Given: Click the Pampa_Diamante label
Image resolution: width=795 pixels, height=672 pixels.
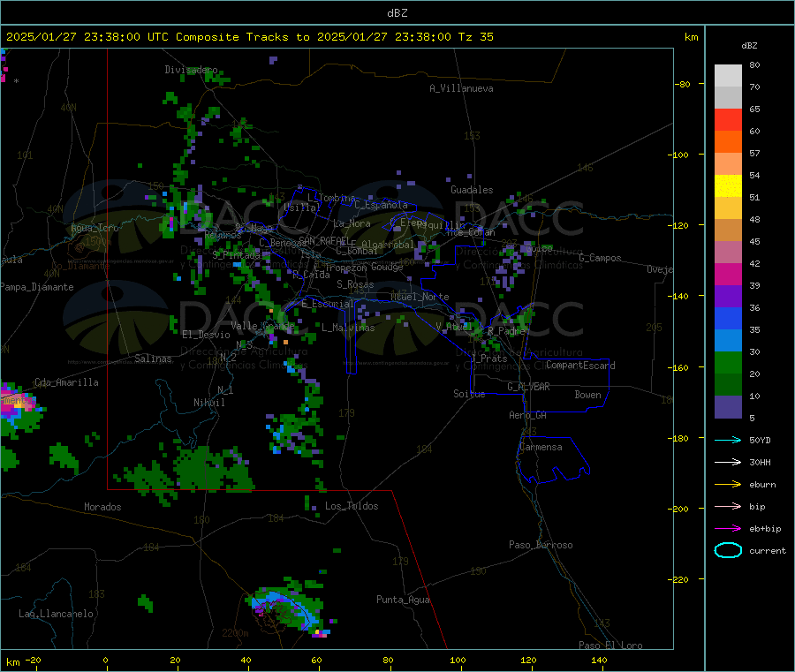Looking at the screenshot, I should [x=36, y=287].
